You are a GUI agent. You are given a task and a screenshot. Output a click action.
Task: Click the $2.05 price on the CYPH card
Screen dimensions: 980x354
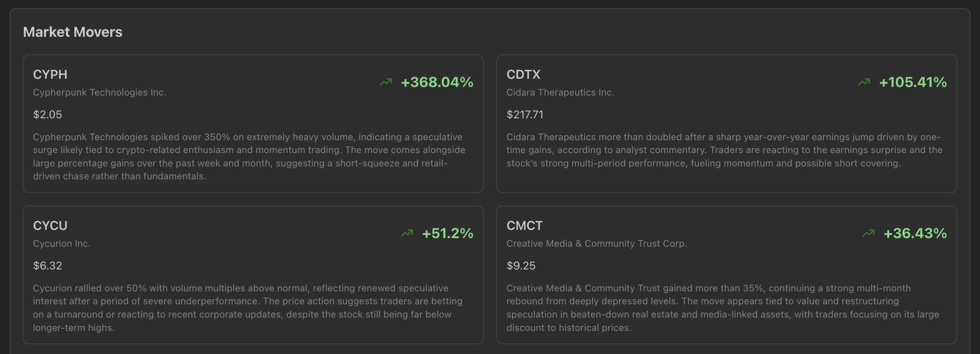[x=47, y=114]
